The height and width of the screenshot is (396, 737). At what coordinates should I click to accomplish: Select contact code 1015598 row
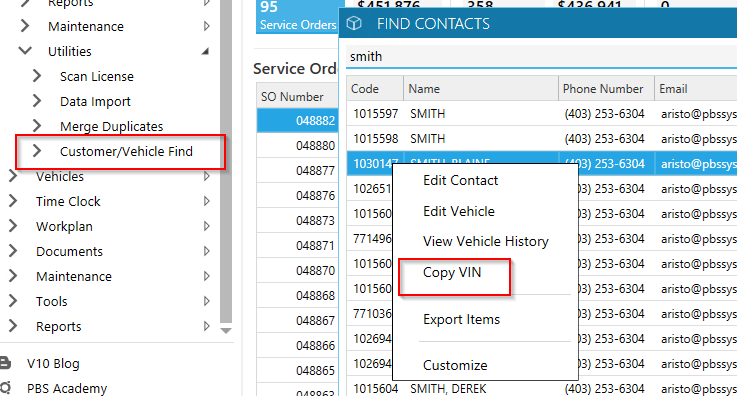(541, 139)
